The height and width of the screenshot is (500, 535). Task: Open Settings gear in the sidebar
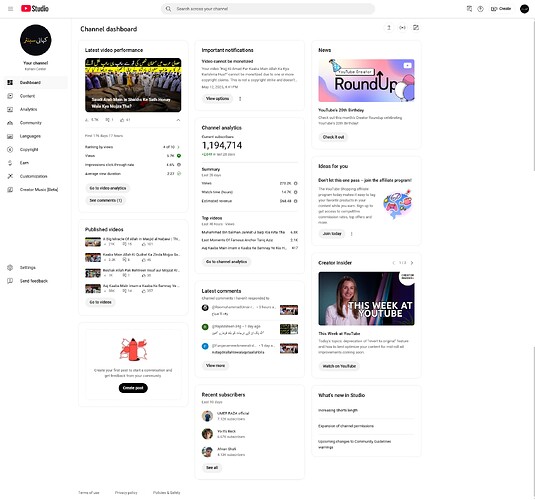(10, 268)
